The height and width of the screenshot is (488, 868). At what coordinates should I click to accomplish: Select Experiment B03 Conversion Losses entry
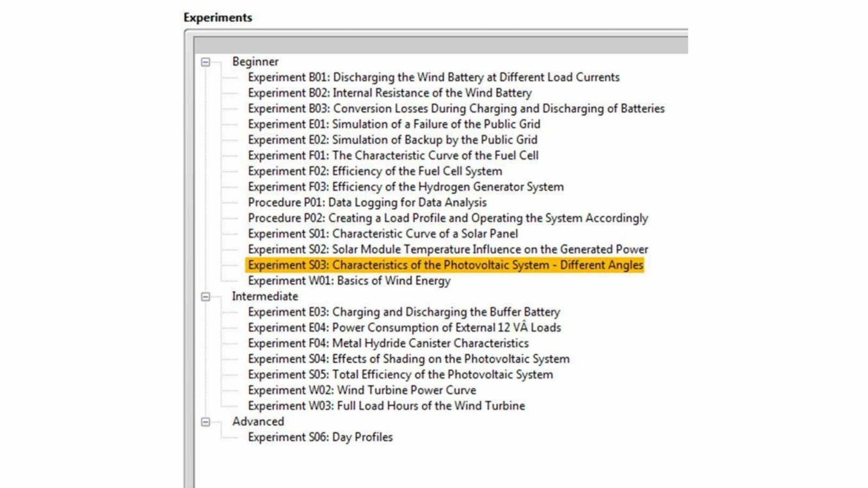pyautogui.click(x=456, y=109)
